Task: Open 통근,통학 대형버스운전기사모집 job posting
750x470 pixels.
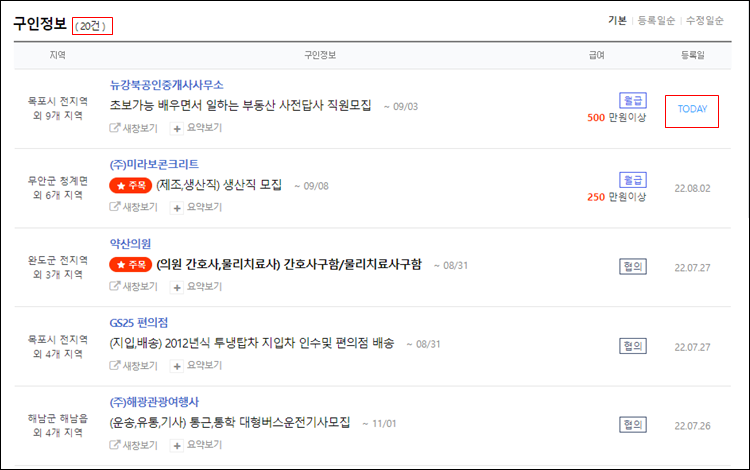Action: pyautogui.click(x=230, y=423)
